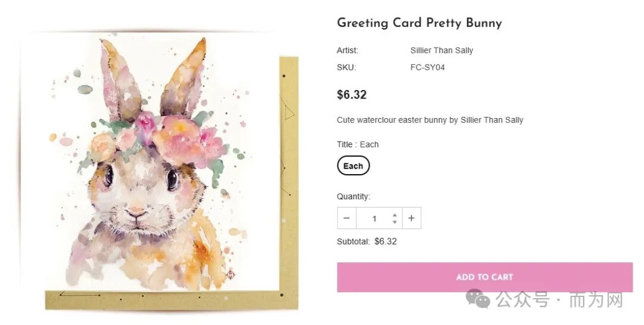Viewport: 644px width, 325px height.
Task: Click the plus icon to increase quantity
Action: [411, 218]
